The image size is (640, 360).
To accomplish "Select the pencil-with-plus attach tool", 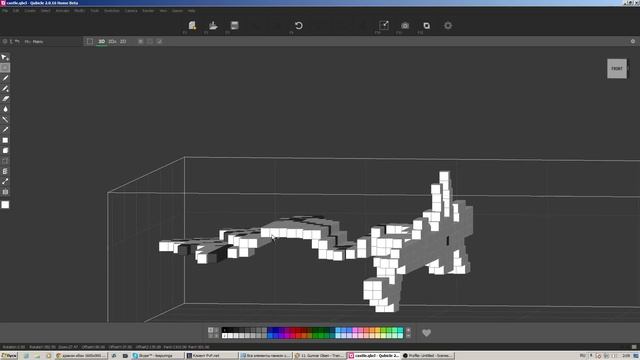I will [5, 88].
